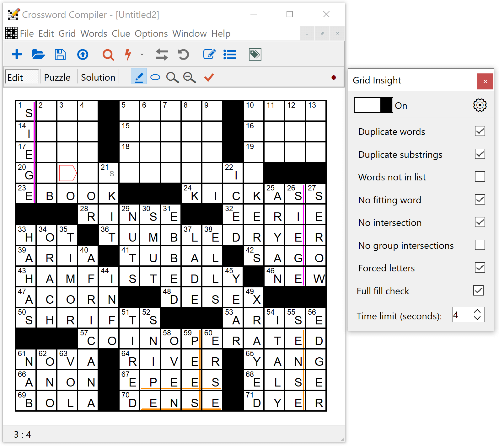Click the orange magnifier Find word icon
The height and width of the screenshot is (448, 499).
pos(108,55)
